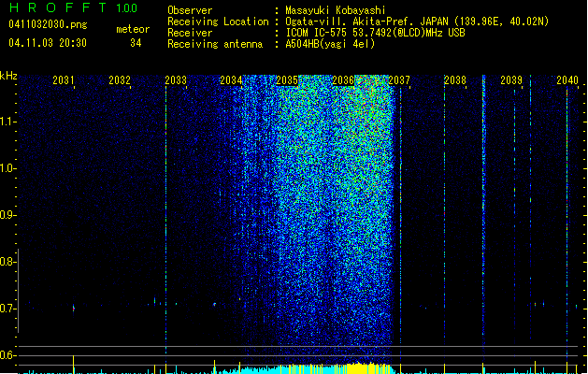588x374 pixels.
Task: Select the Ogata-vill. Akita-Pref. JAPAN location text
Action: click(x=417, y=22)
